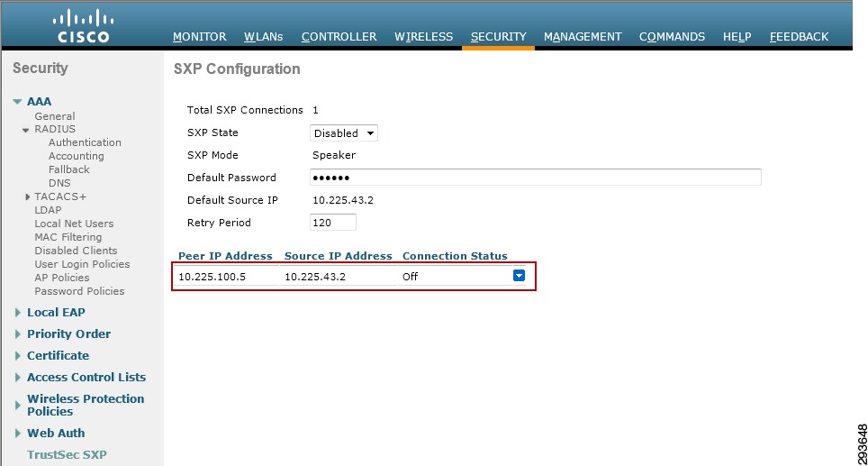Open the MANAGEMENT menu

(583, 37)
